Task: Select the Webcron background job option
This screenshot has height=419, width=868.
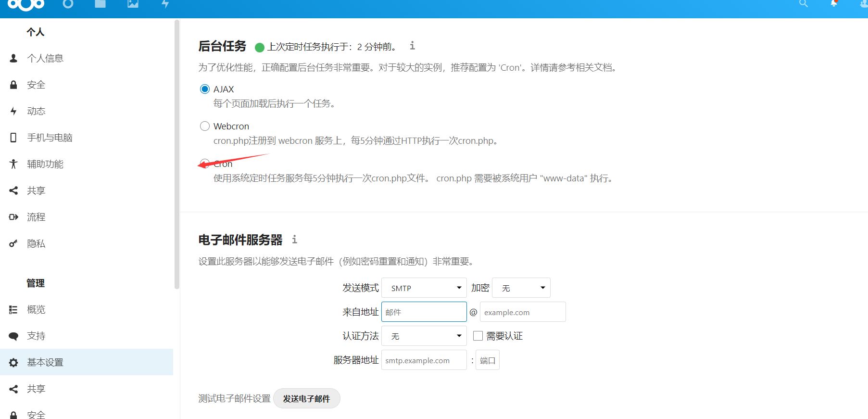Action: click(205, 126)
